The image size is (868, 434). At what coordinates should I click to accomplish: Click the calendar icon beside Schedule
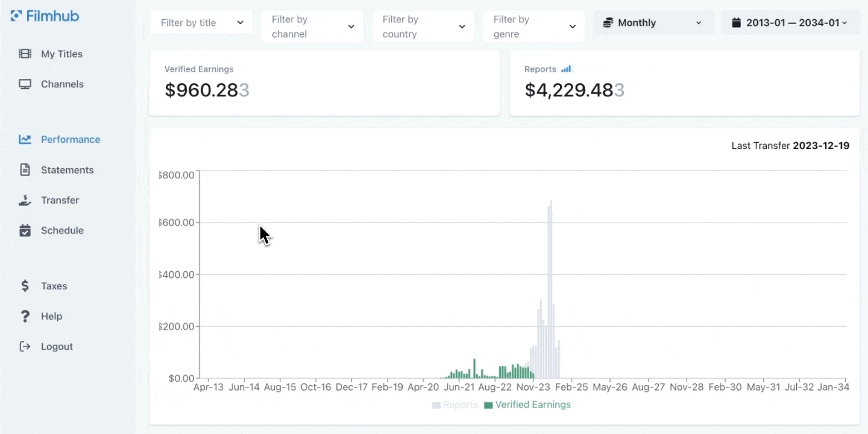click(x=25, y=230)
